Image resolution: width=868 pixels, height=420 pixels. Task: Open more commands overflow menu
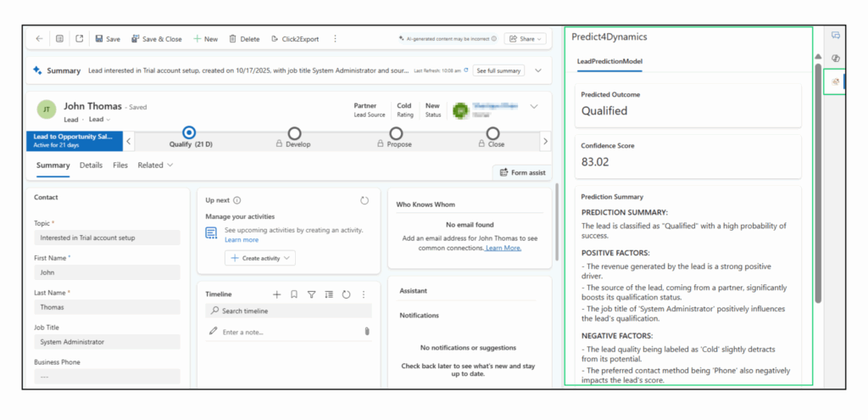click(x=335, y=39)
